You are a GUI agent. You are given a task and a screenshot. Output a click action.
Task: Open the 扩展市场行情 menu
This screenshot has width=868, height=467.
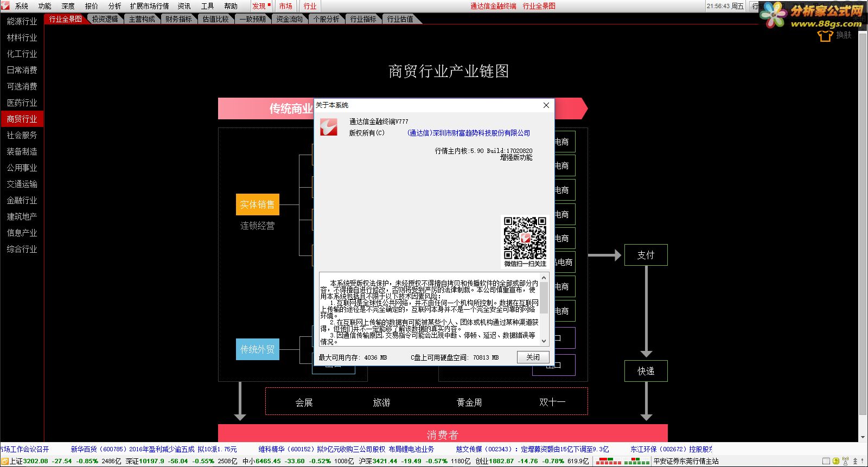pos(149,6)
